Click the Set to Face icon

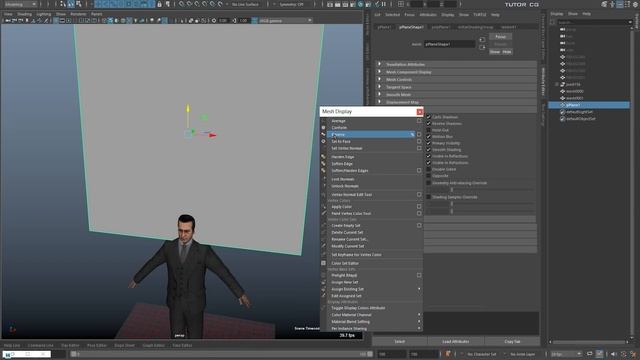(x=323, y=141)
